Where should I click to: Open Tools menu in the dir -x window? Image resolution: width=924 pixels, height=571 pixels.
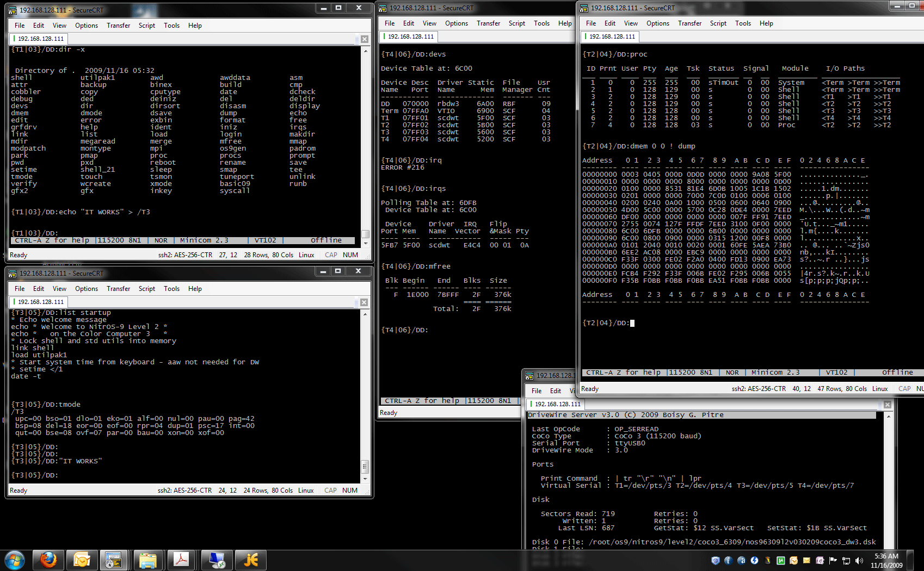point(172,26)
